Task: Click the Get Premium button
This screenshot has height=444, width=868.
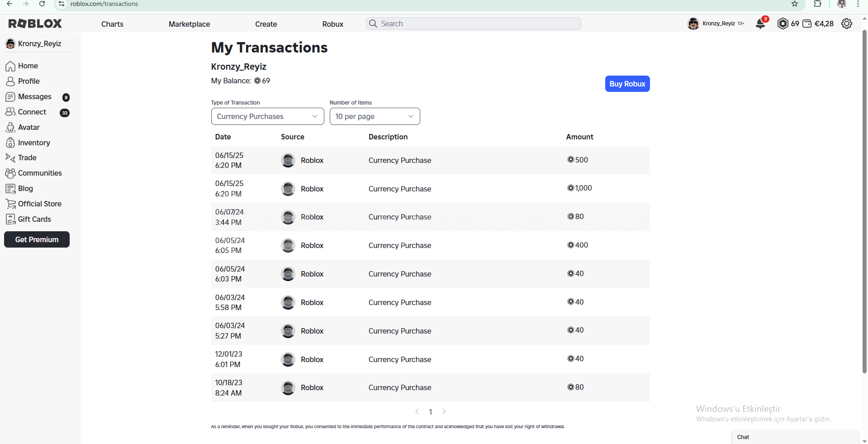Action: pyautogui.click(x=37, y=239)
